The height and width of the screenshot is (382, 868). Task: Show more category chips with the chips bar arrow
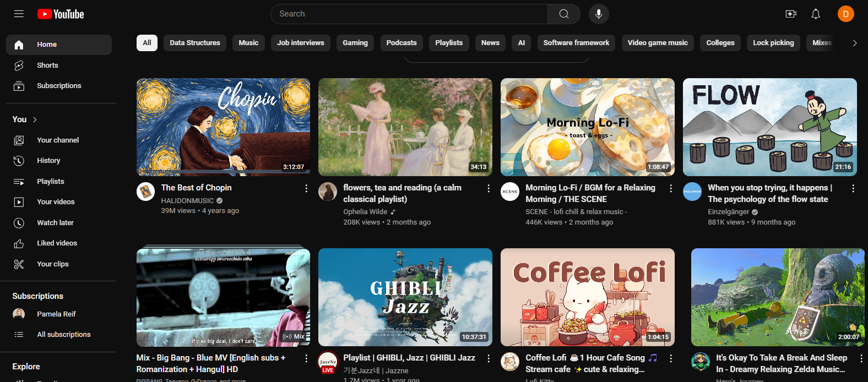tap(854, 43)
